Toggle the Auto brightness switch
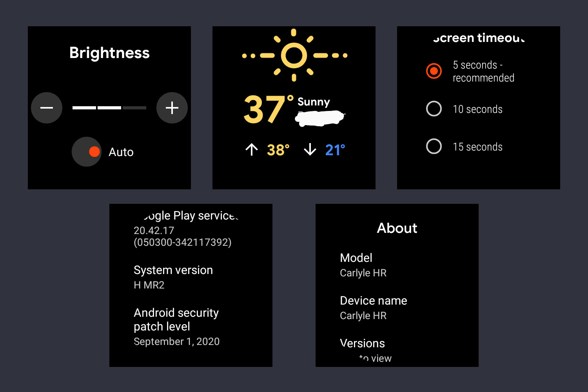This screenshot has width=588, height=392. 87,152
